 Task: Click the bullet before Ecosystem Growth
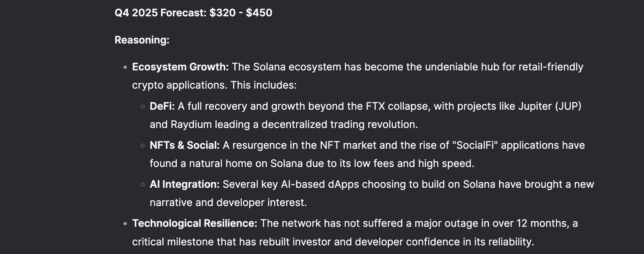[x=125, y=67]
